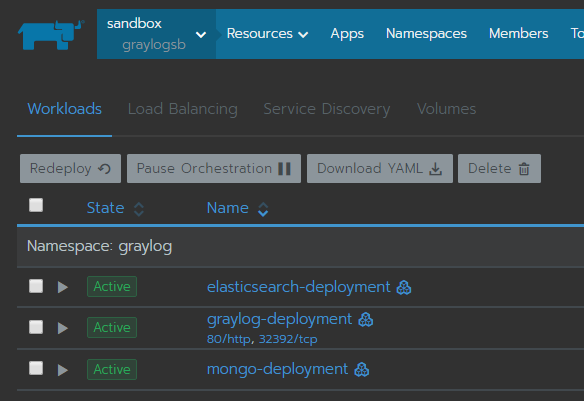Screen dimensions: 584x401
Task: Delete selected workloads via the trash button
Action: point(499,169)
